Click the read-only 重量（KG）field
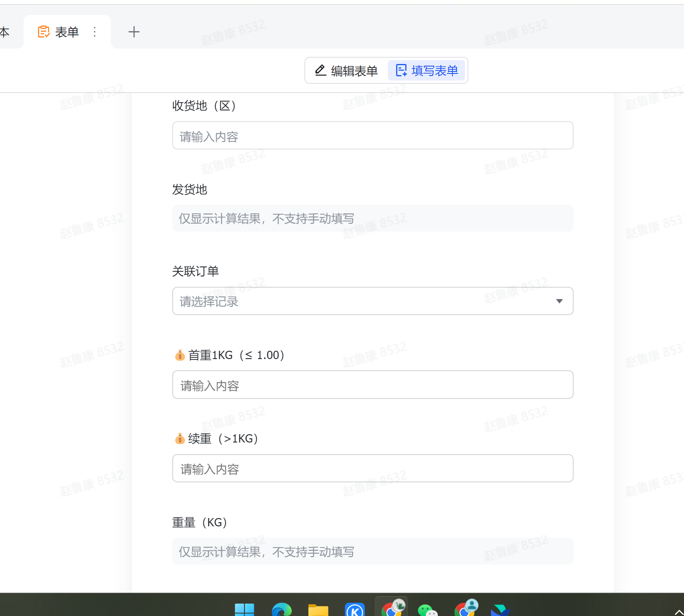Image resolution: width=684 pixels, height=616 pixels. [372, 551]
